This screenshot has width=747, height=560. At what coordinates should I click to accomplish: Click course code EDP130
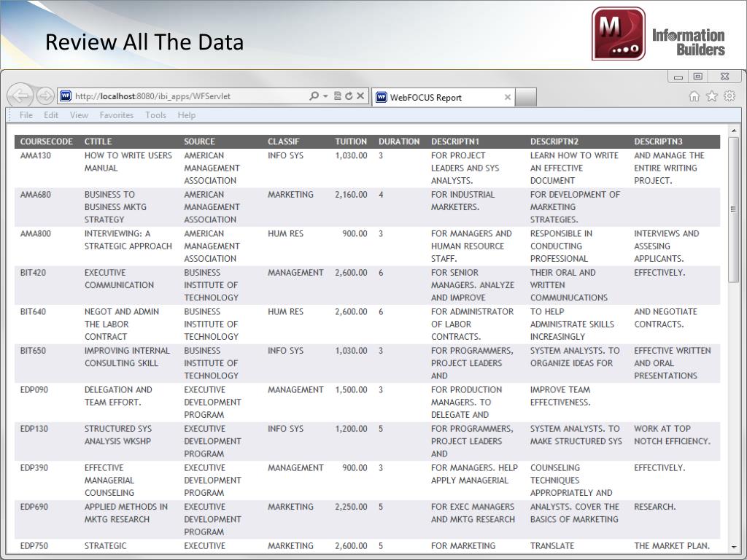click(x=34, y=429)
